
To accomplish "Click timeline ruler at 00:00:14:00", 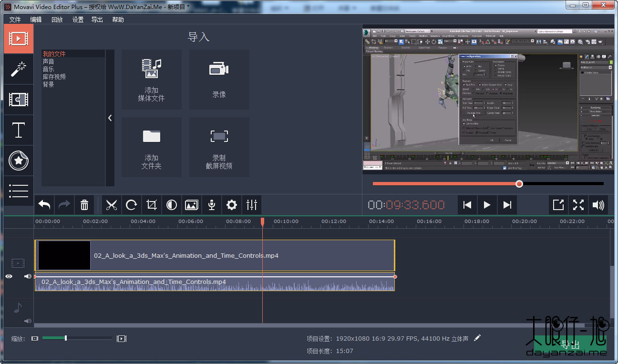I will (381, 221).
